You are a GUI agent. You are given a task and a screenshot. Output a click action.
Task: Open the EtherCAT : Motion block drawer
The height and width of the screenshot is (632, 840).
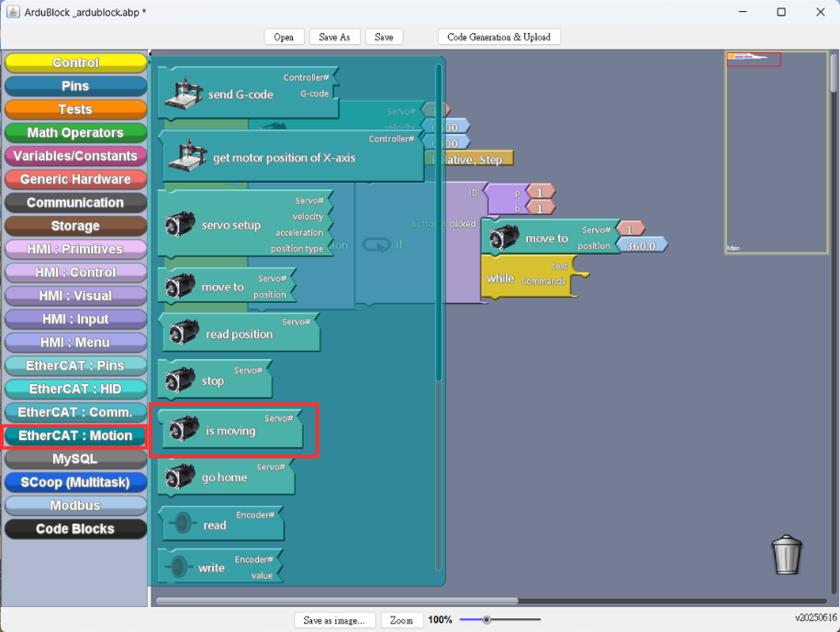75,435
